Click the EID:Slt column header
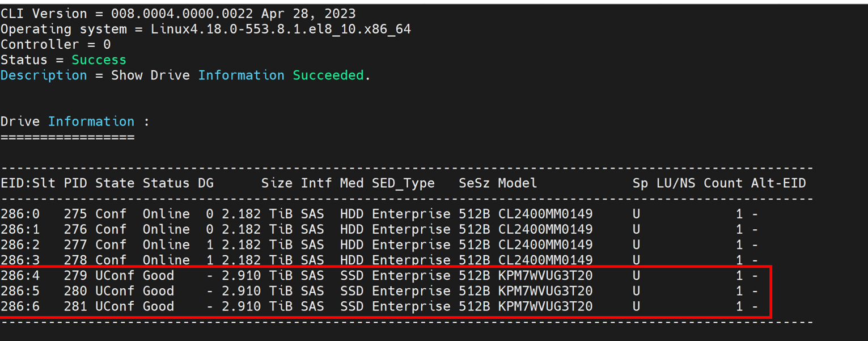868x341 pixels. click(x=28, y=183)
